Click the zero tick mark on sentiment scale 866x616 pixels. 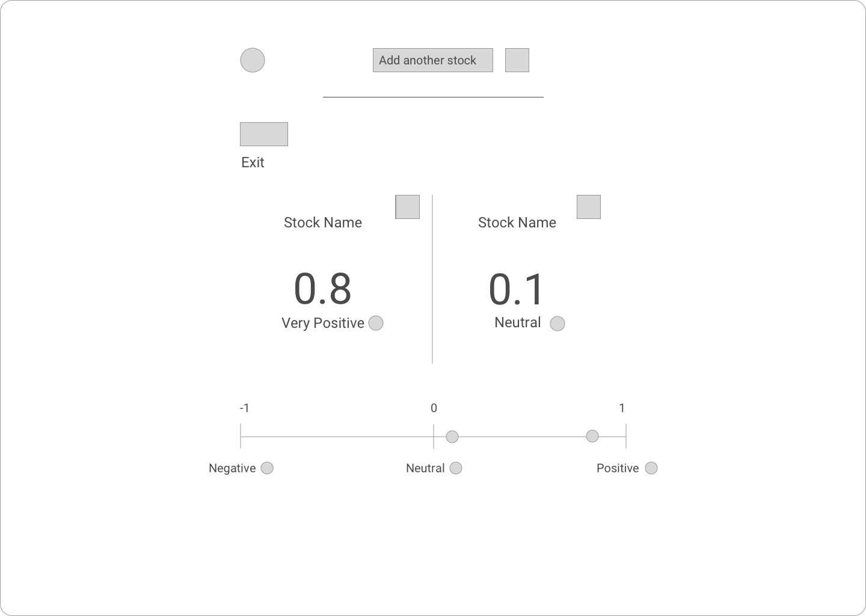434,436
